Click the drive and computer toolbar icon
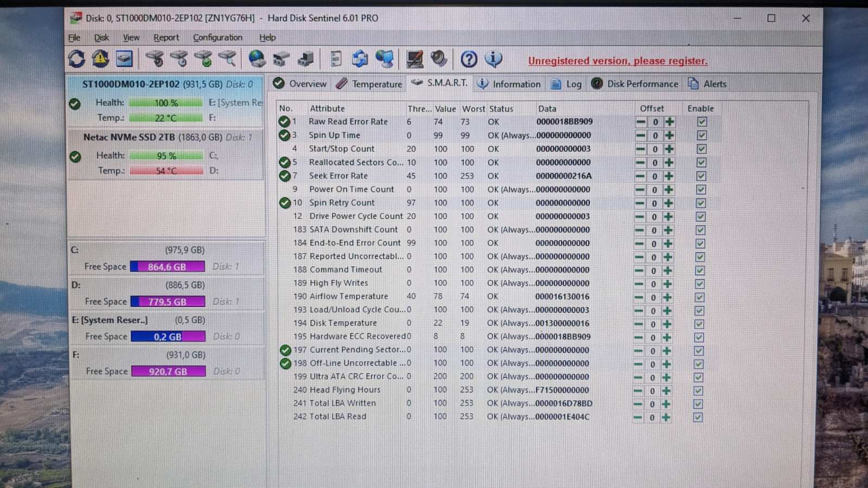 point(305,59)
